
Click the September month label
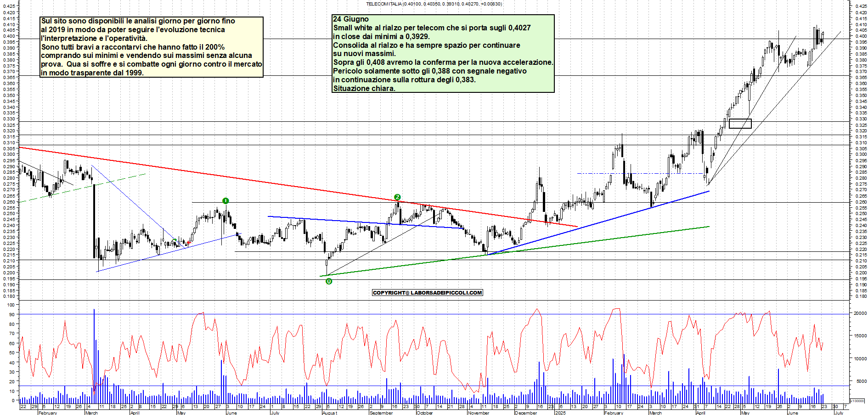tap(382, 413)
